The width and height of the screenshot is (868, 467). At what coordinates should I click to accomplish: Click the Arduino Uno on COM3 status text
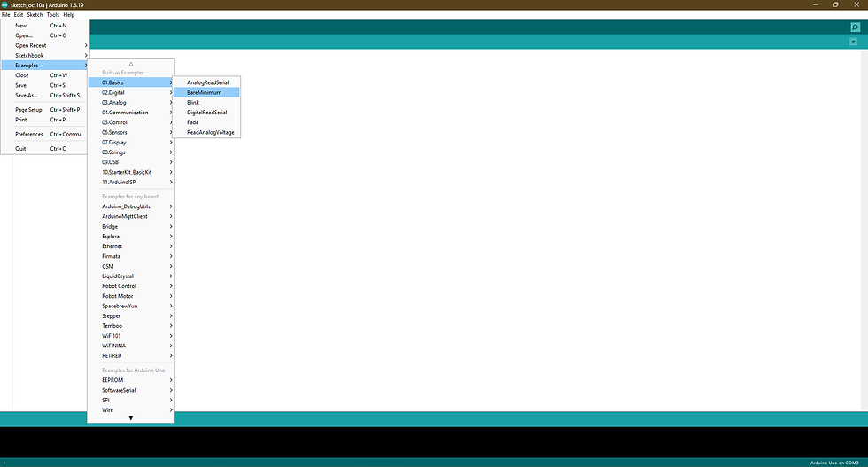(834, 463)
